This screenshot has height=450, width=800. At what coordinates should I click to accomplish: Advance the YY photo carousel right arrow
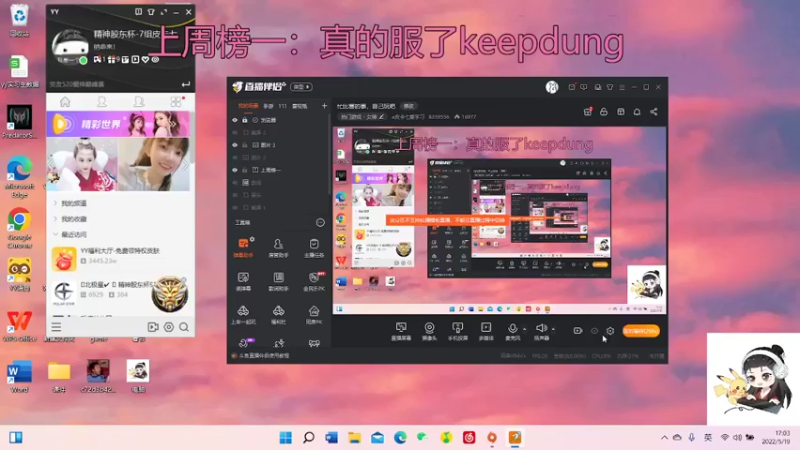(185, 165)
